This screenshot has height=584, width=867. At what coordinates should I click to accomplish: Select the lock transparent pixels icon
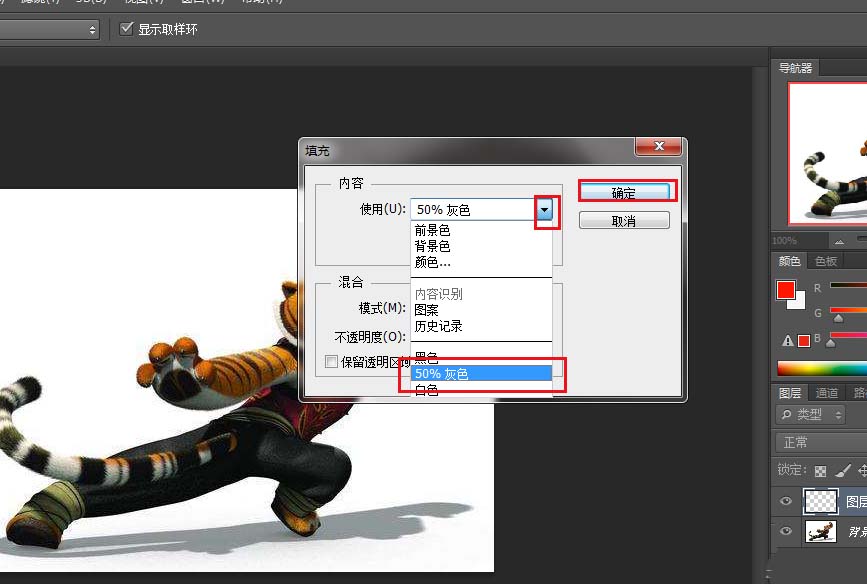click(818, 469)
